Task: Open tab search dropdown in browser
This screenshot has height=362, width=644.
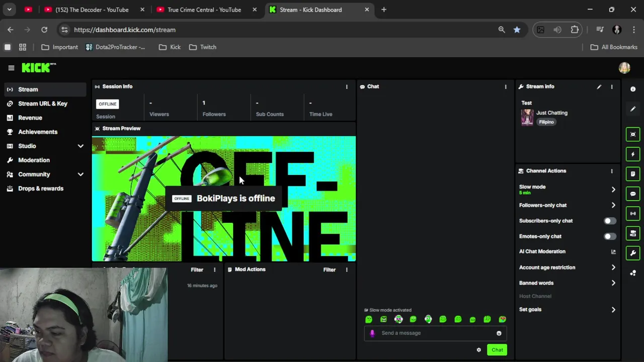Action: [9, 10]
